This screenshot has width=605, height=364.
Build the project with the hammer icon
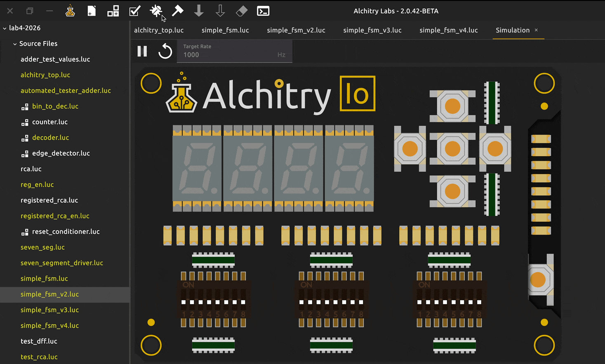(x=177, y=11)
